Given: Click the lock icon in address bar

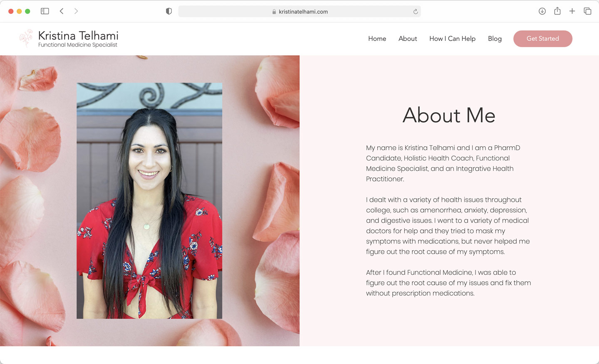Looking at the screenshot, I should pos(274,12).
